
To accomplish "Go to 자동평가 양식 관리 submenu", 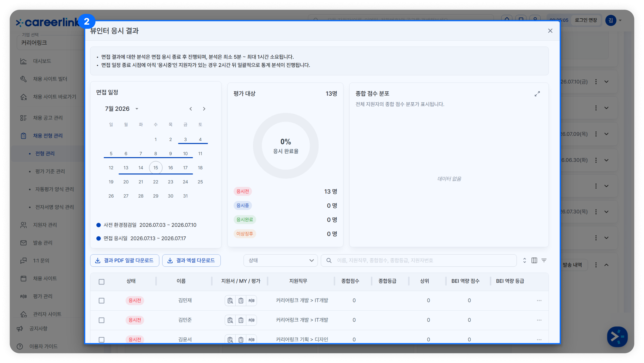I will (55, 189).
